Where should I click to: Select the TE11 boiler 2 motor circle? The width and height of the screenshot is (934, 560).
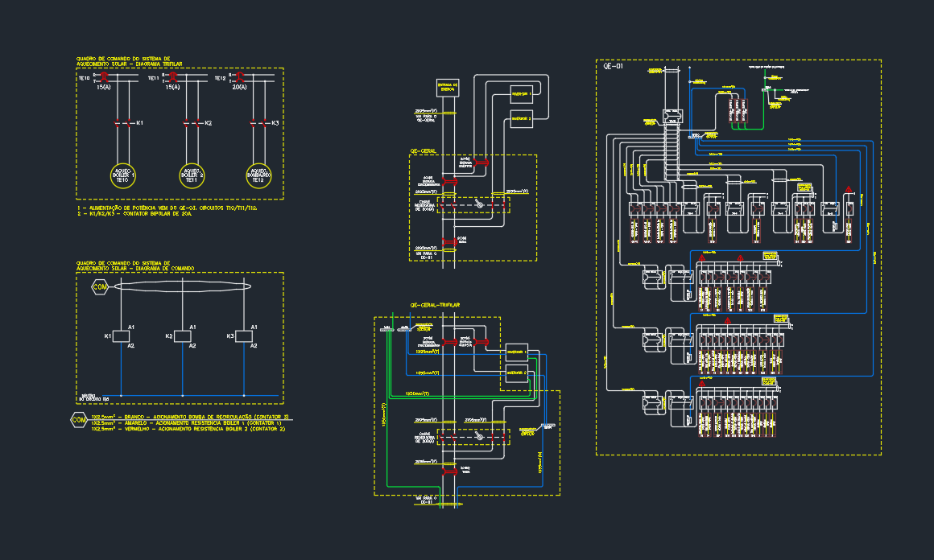click(x=192, y=176)
